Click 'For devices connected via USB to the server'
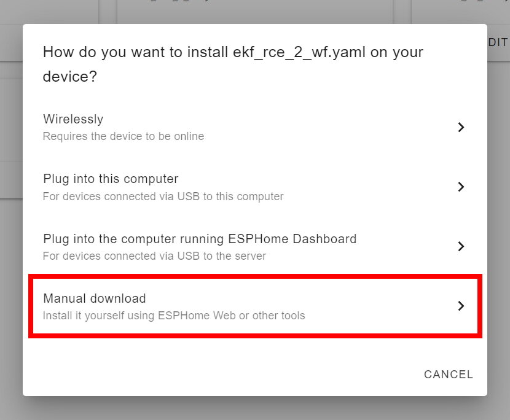This screenshot has width=510, height=420. click(x=154, y=256)
